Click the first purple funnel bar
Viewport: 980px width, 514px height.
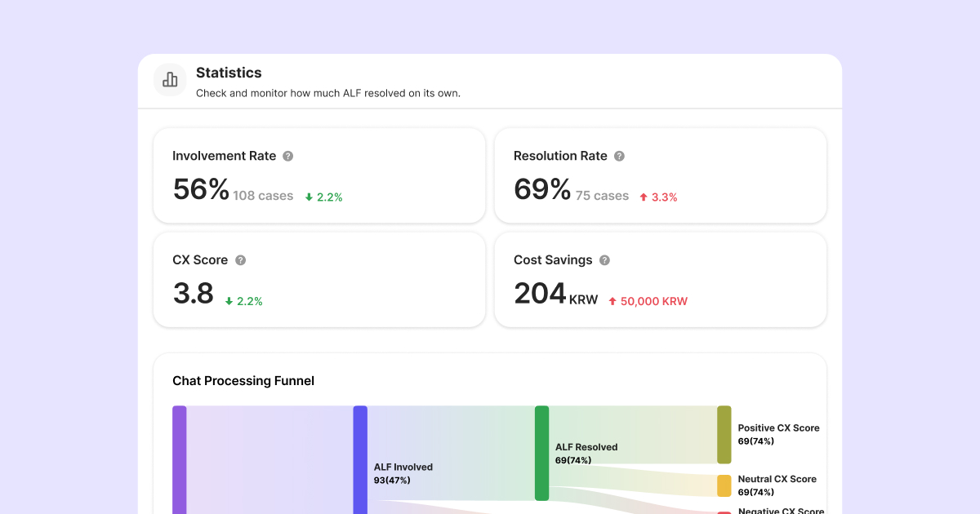pos(180,459)
